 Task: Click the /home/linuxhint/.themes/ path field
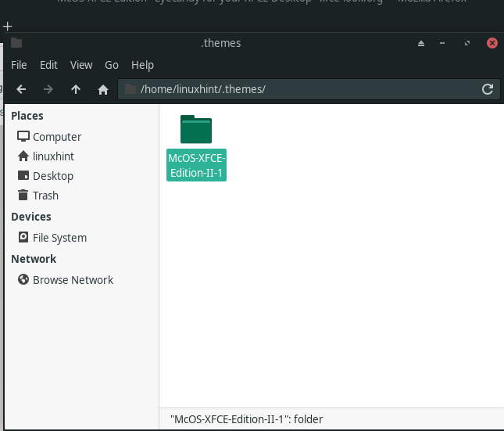(309, 89)
